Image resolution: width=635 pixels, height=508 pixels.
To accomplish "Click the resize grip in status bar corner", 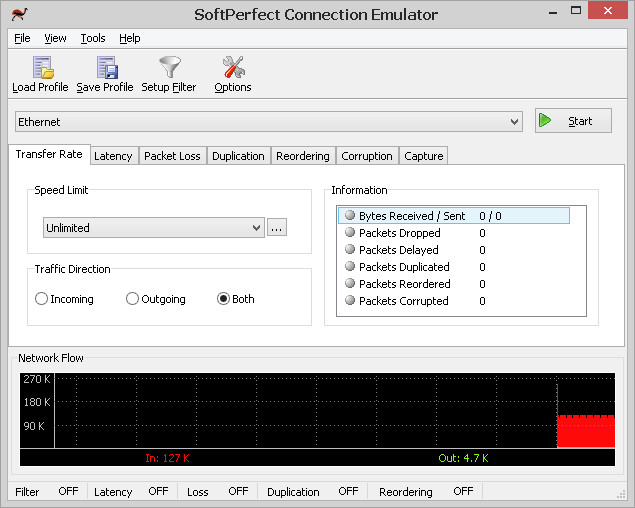I will pos(621,495).
